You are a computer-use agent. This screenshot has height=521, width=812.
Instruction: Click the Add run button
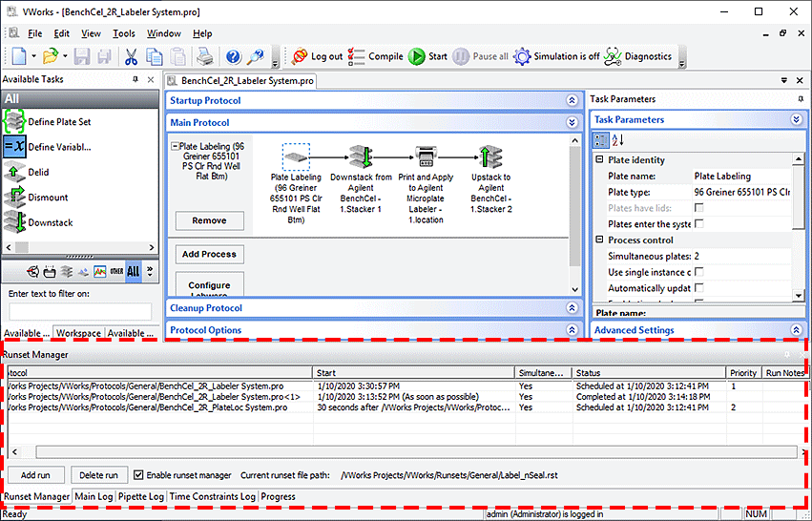pos(35,475)
